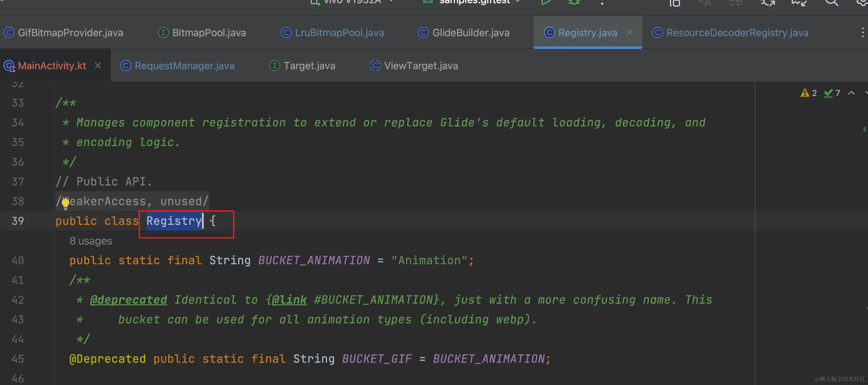Open the GlideBuilder.java editor tab
868x385 pixels.
tap(464, 33)
